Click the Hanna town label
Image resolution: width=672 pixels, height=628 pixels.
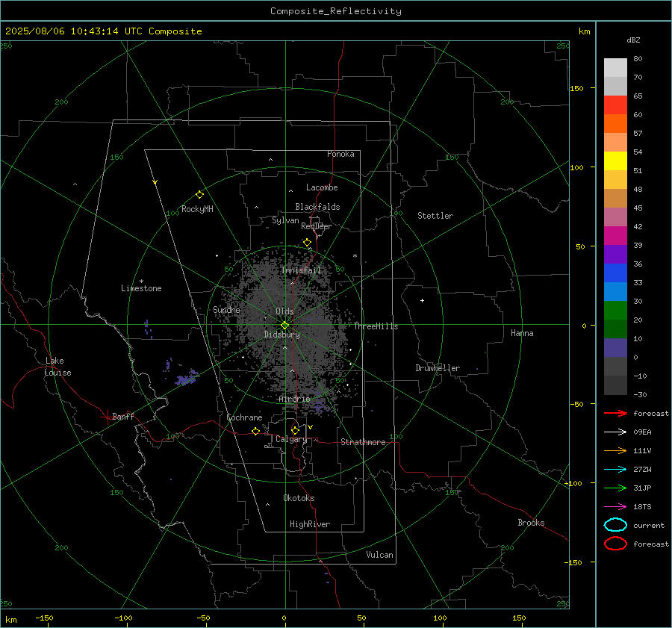(522, 333)
